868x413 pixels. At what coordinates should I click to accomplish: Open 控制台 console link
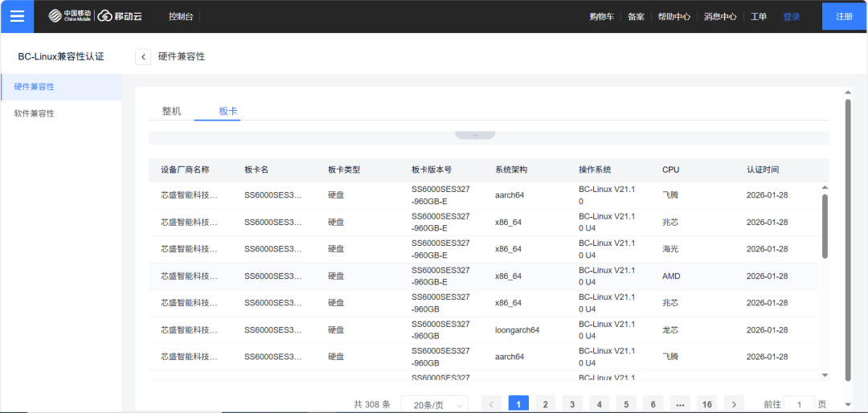click(x=181, y=17)
